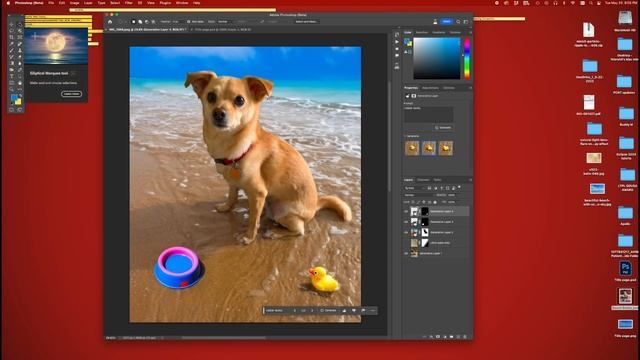Select the Quick Selection tool

coord(20,31)
